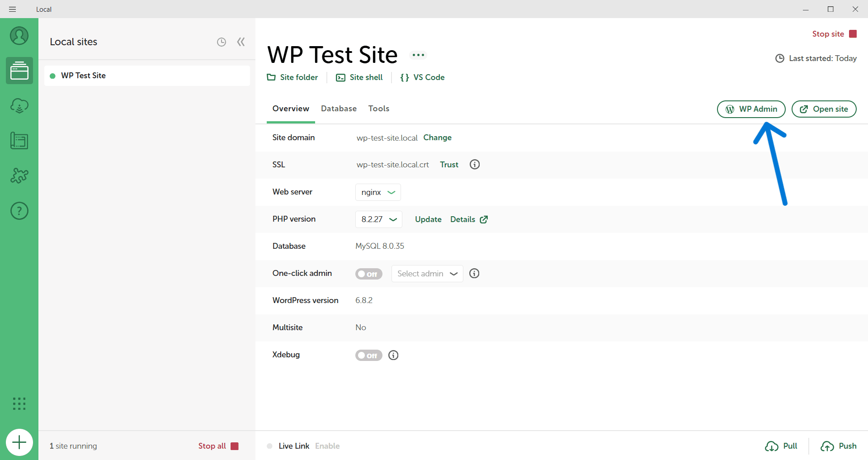
Task: Open PHP Details external link
Action: tap(469, 219)
